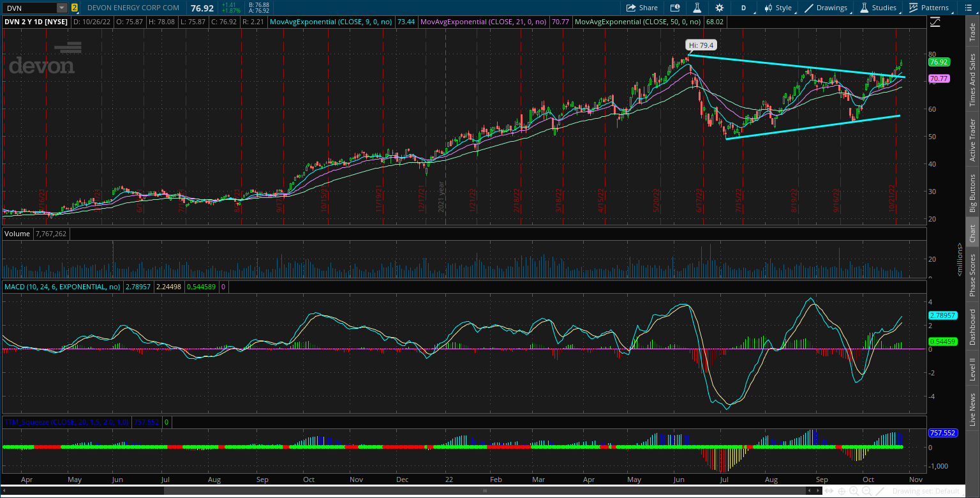Open the Big Buttons side tab
980x498 pixels.
click(972, 193)
